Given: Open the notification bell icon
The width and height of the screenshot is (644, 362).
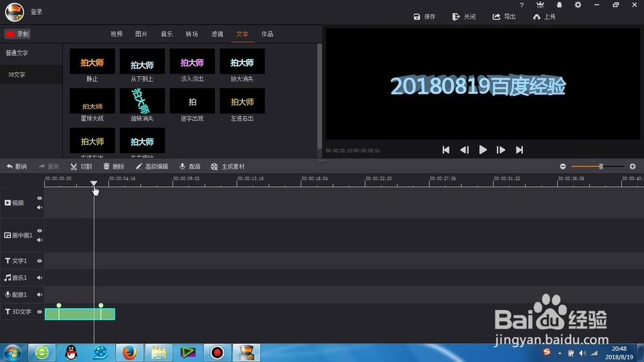Looking at the screenshot, I should tap(560, 5).
